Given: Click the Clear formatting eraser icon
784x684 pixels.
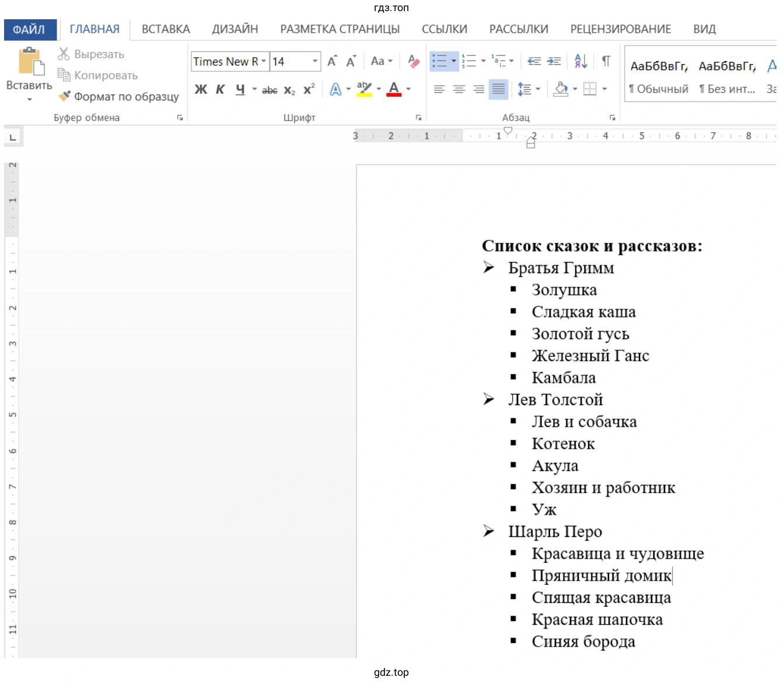Looking at the screenshot, I should click(x=414, y=61).
